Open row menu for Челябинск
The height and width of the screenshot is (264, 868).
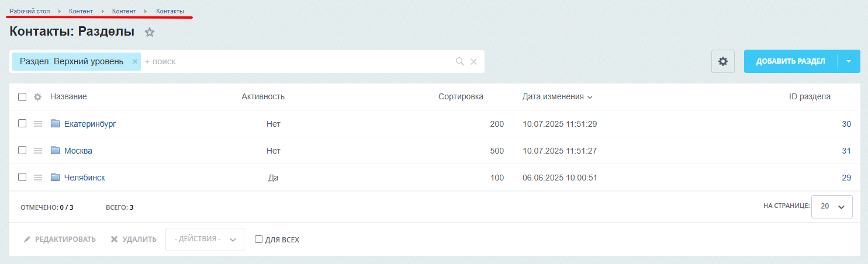click(38, 178)
